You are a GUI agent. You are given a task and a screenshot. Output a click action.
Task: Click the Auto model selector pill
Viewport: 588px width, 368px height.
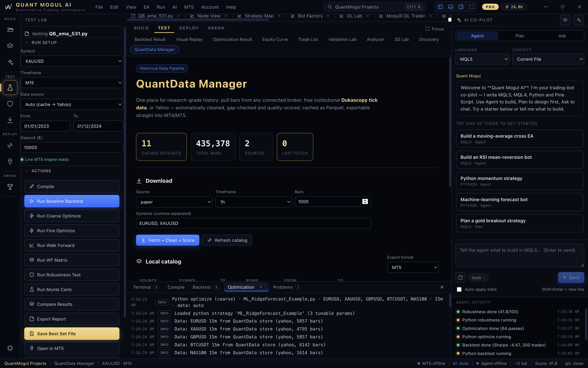point(478,277)
